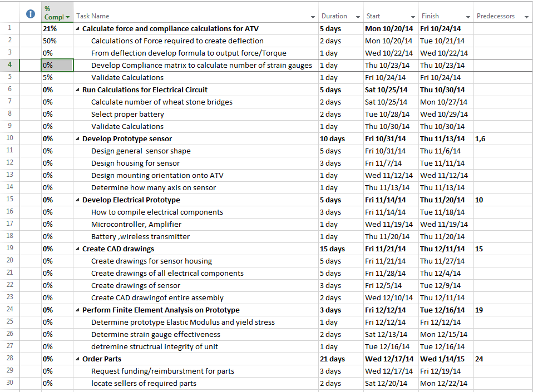Screen dimensions: 533x392
Task: Click predecessor '15' on Create CAD drawings row
Action: 503,249
